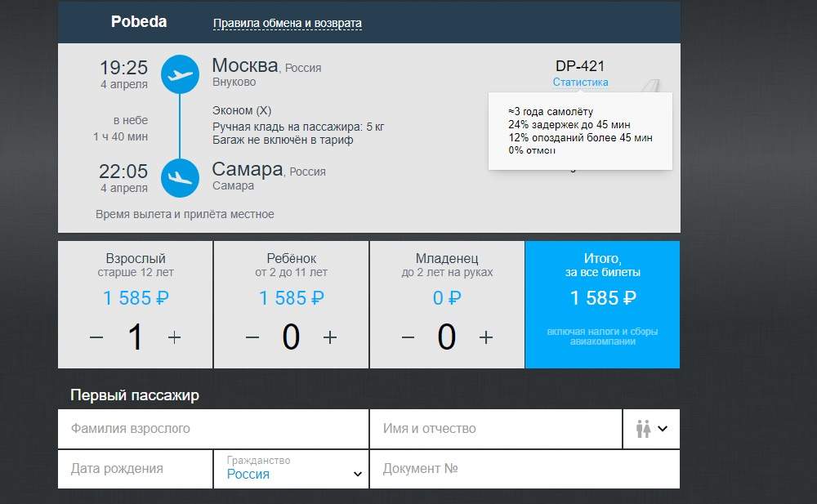Click the blue Итого total price box
The width and height of the screenshot is (817, 504).
(602, 305)
